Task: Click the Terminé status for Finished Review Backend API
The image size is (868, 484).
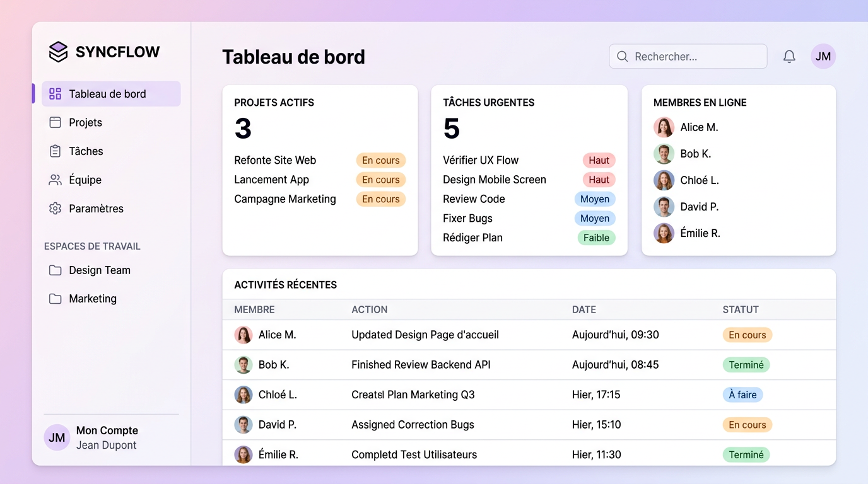Action: tap(746, 365)
